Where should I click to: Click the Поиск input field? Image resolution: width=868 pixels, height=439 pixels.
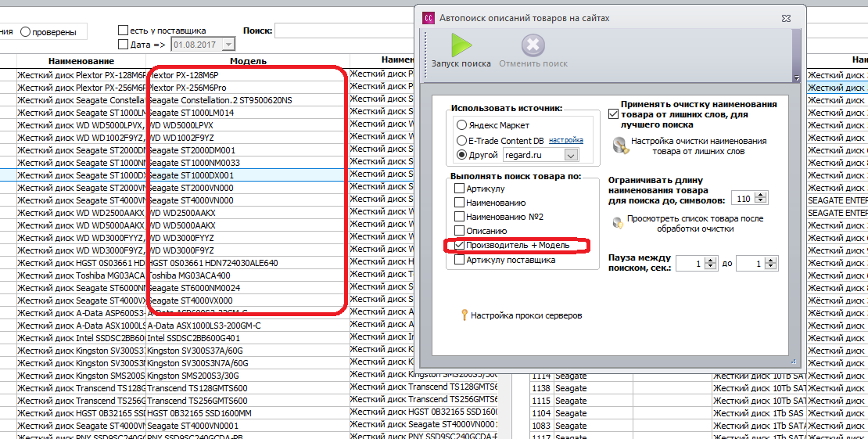point(343,31)
